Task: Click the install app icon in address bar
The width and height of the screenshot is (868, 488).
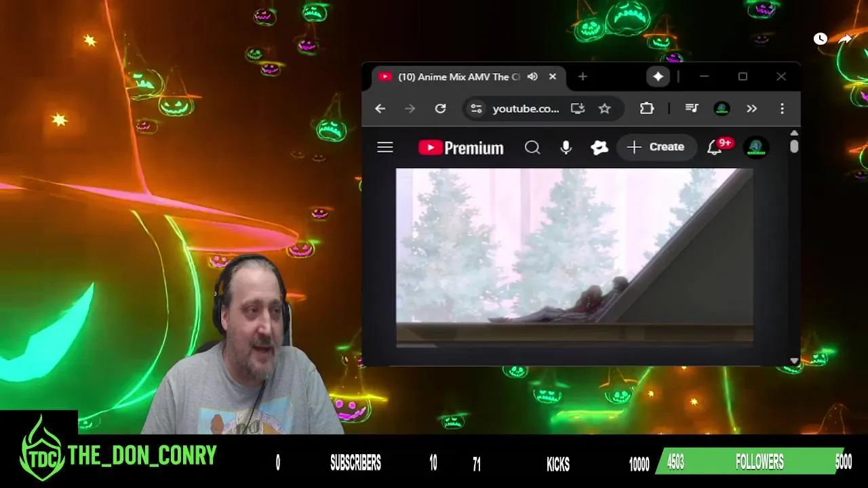Action: [578, 108]
